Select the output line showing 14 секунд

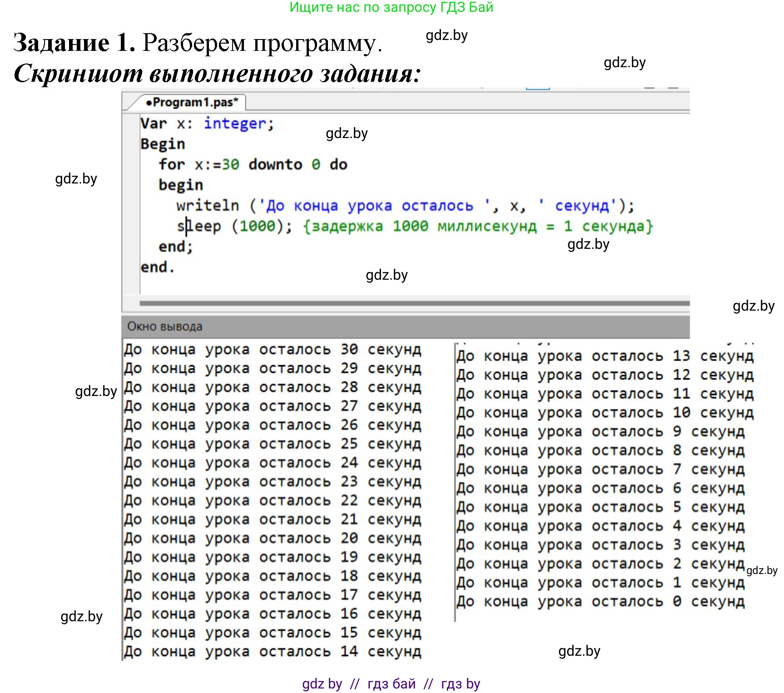[273, 652]
